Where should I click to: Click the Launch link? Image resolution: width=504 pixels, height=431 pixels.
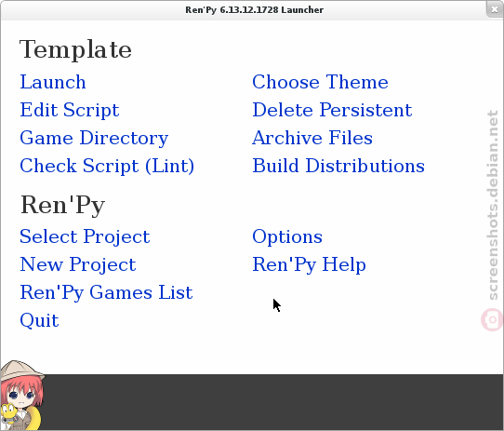pyautogui.click(x=53, y=82)
